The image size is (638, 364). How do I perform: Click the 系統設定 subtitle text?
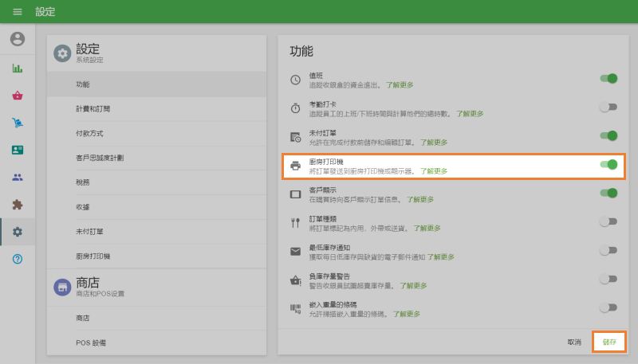[89, 60]
